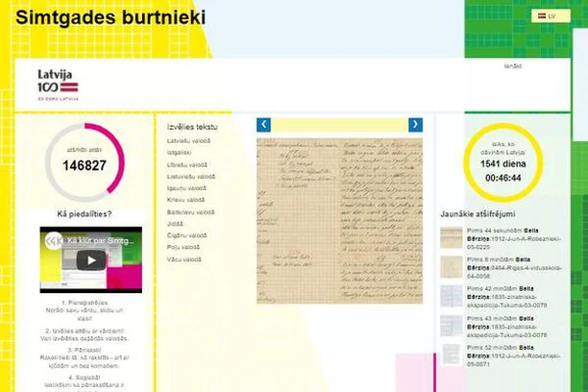Click the Ienākt login link
The image size is (588, 392).
pos(512,66)
